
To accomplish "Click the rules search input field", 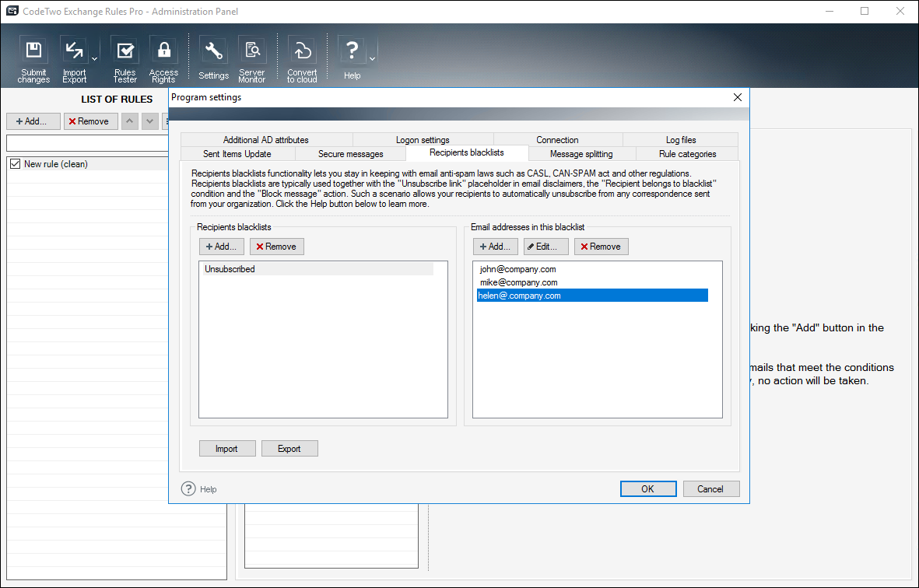I will point(87,143).
